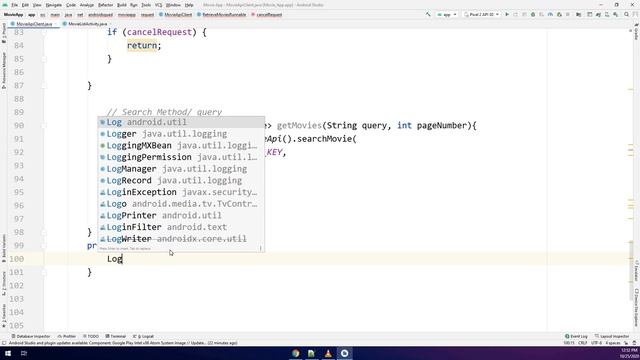Select LogRecord completion suggestion
The image size is (640, 360).
point(181,180)
